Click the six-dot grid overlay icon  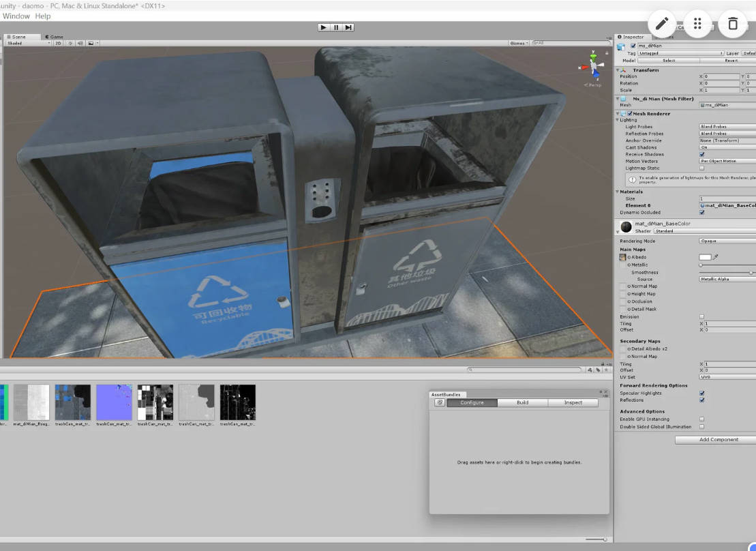pos(697,23)
